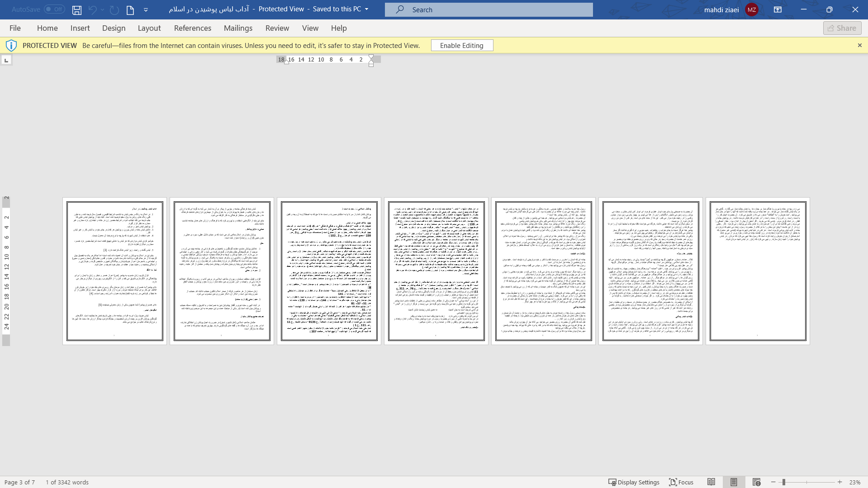The image size is (868, 488).
Task: Switch to Print Layout view icon
Action: click(x=734, y=482)
